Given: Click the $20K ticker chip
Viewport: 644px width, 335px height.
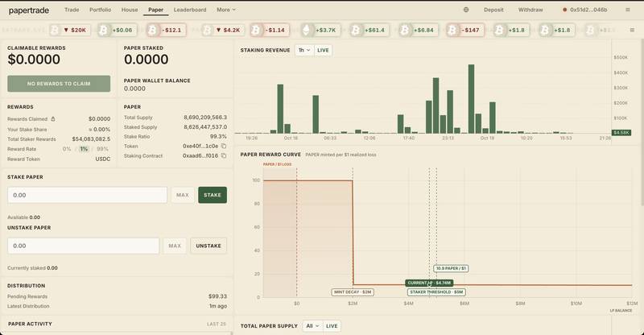Looking at the screenshot, I should 70,30.
